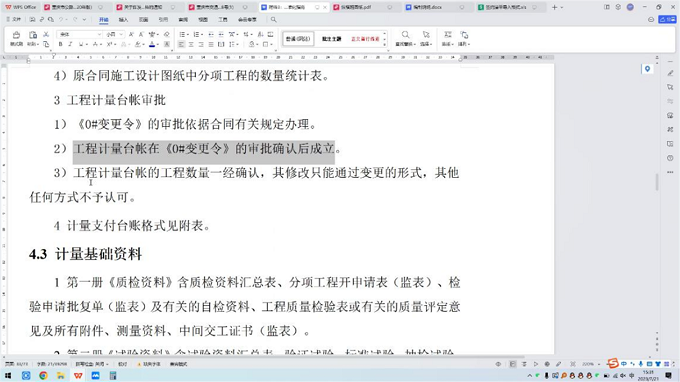Screen dimensions: 680x382
Task: Click the Save icon in quick access toolbar
Action: pos(33,20)
